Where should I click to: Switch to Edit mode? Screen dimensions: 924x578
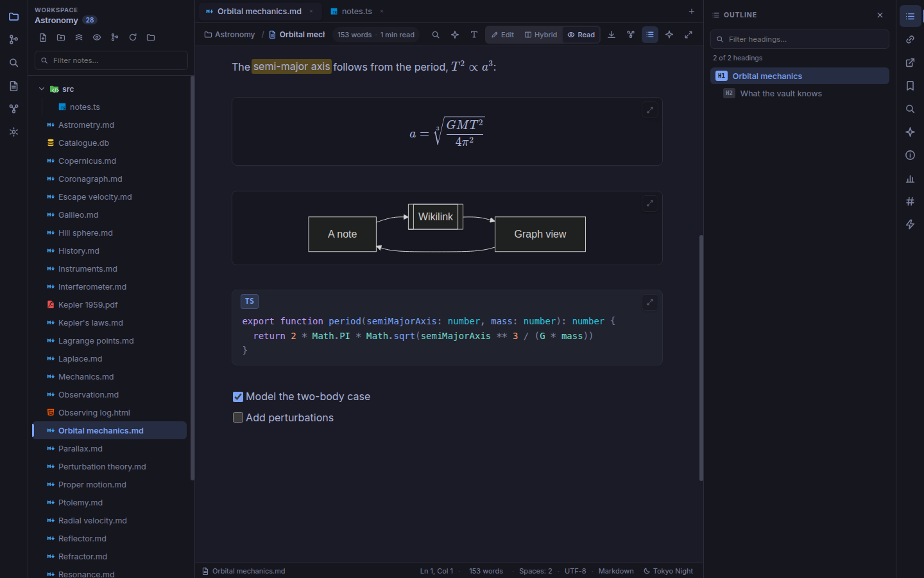coord(503,35)
